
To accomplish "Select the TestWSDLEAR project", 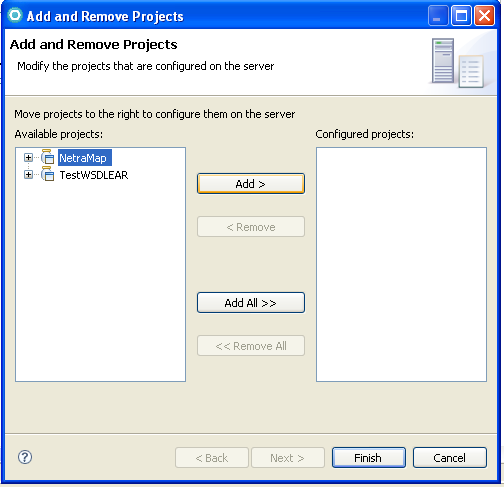I will point(94,175).
